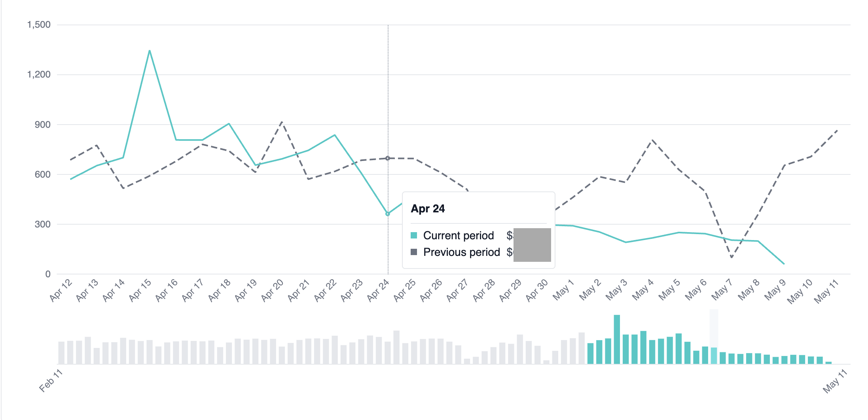This screenshot has width=868, height=420.
Task: Select the highlighted light bar in overview chart
Action: pyautogui.click(x=714, y=355)
